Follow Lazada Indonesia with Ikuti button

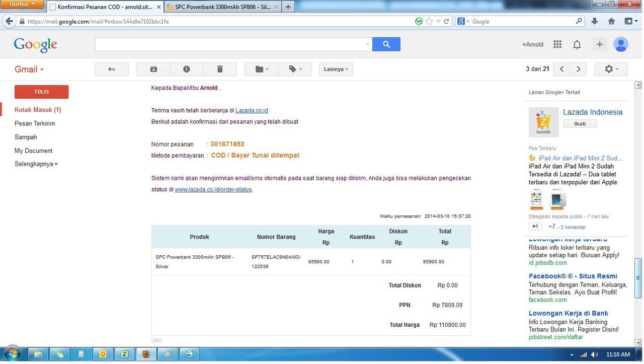point(580,124)
